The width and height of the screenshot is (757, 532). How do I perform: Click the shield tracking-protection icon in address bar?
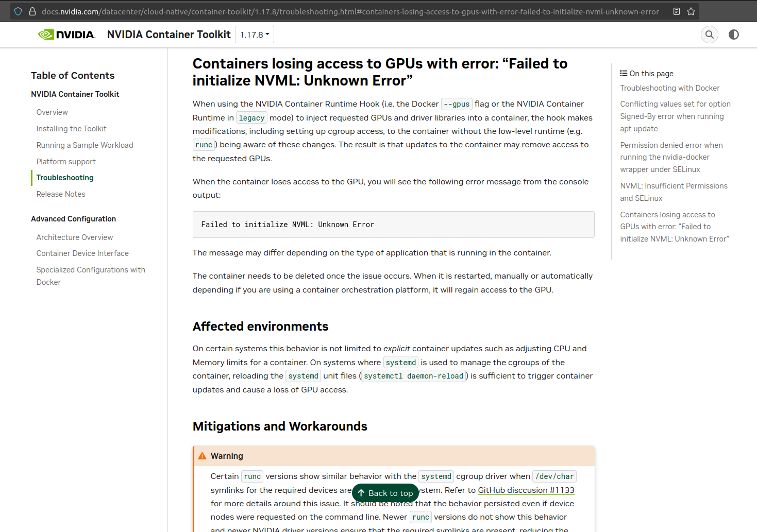coord(18,11)
